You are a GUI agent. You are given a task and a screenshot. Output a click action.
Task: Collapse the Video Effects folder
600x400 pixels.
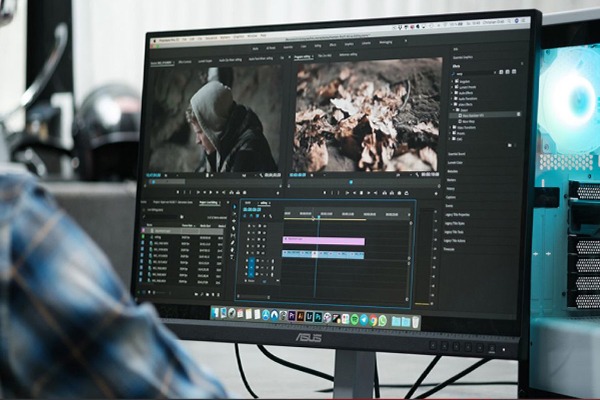(x=452, y=104)
